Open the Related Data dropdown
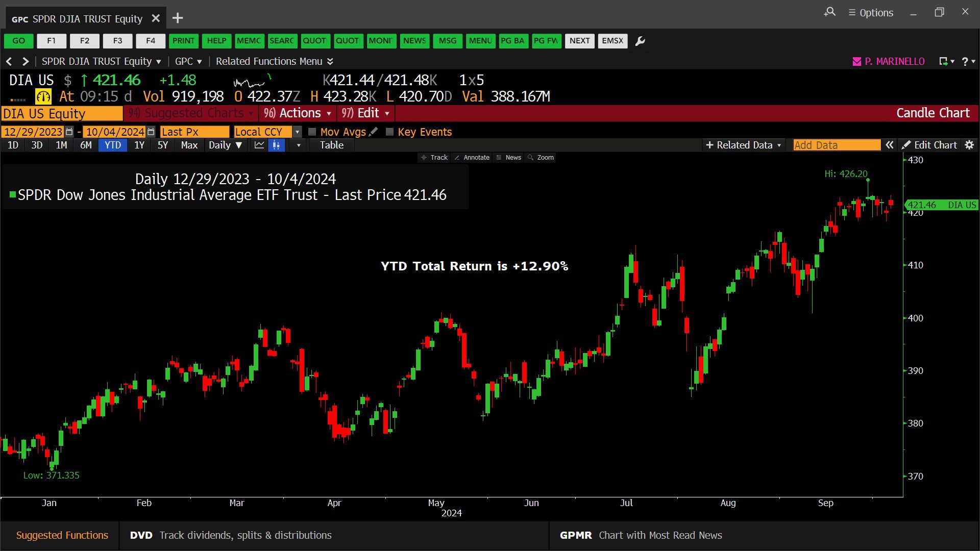This screenshot has height=551, width=980. click(x=743, y=145)
